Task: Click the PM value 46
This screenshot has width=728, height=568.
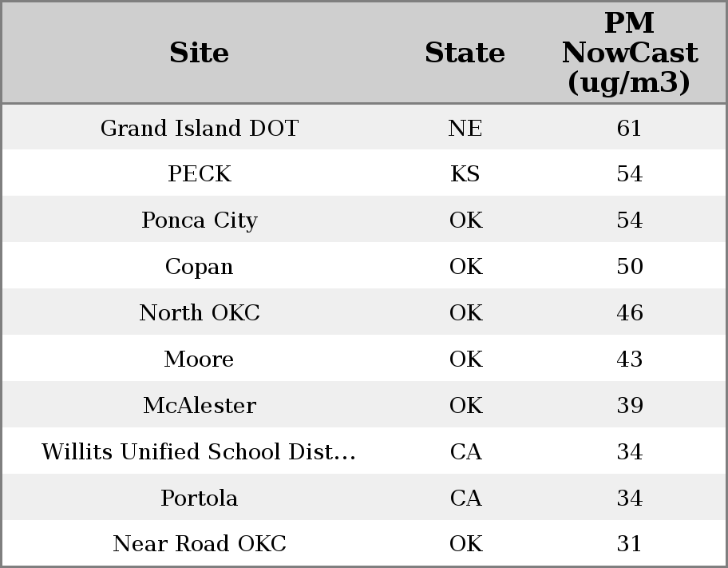Action: 629,313
